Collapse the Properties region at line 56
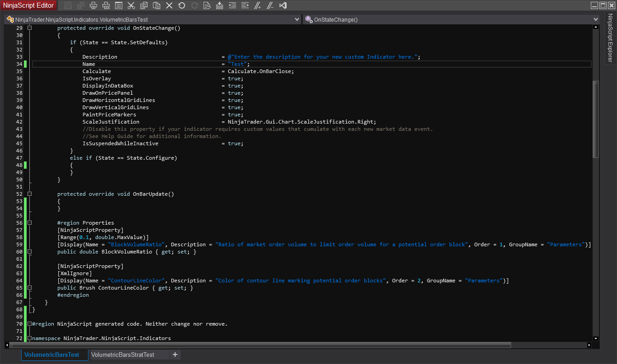The height and width of the screenshot is (364, 617). [x=30, y=223]
